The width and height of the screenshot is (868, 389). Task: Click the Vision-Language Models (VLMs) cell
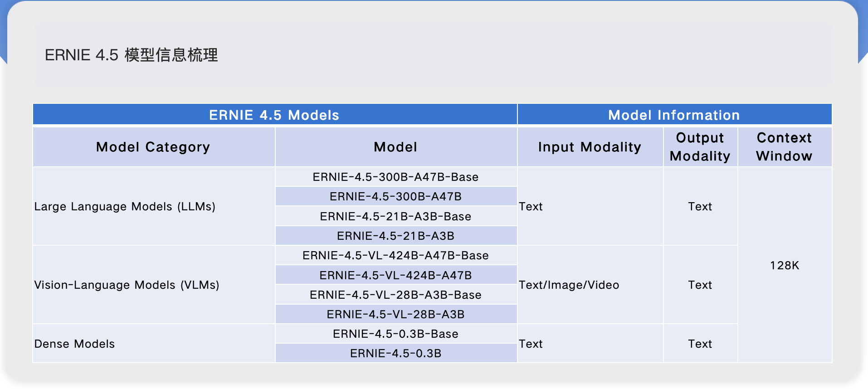[154, 285]
